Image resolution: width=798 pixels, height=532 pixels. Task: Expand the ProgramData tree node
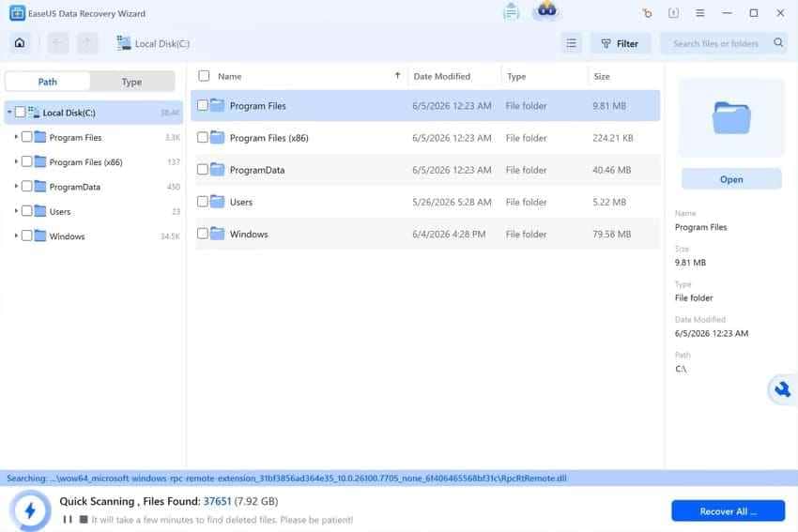click(x=16, y=186)
